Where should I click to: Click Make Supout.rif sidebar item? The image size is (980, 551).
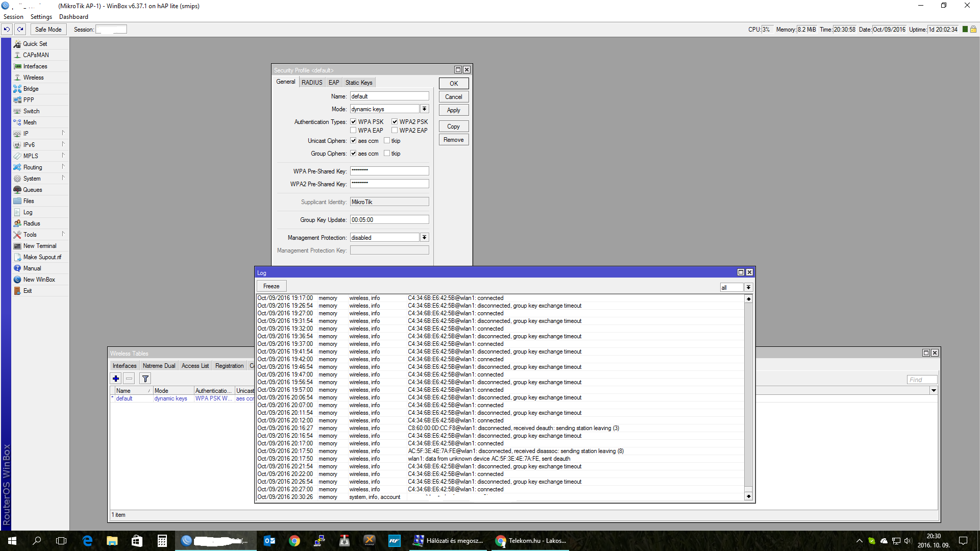click(40, 257)
